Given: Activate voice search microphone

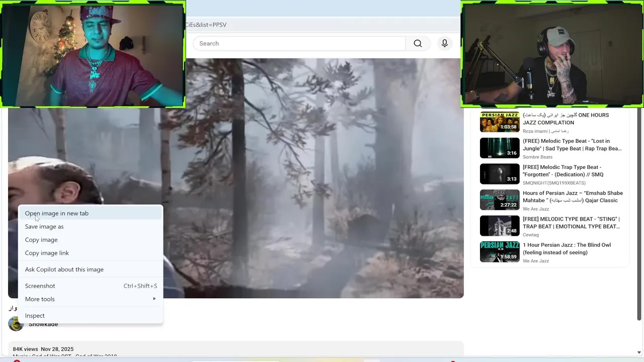Looking at the screenshot, I should coord(445,43).
